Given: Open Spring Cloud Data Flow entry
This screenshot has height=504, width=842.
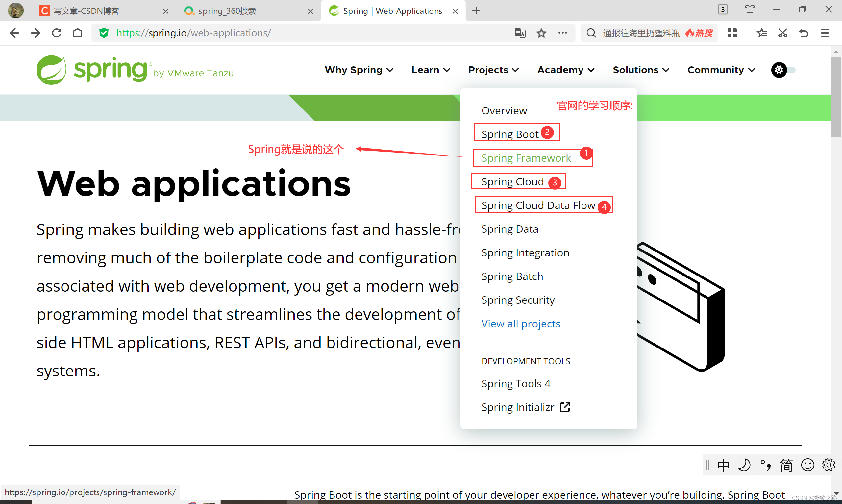Looking at the screenshot, I should (538, 205).
